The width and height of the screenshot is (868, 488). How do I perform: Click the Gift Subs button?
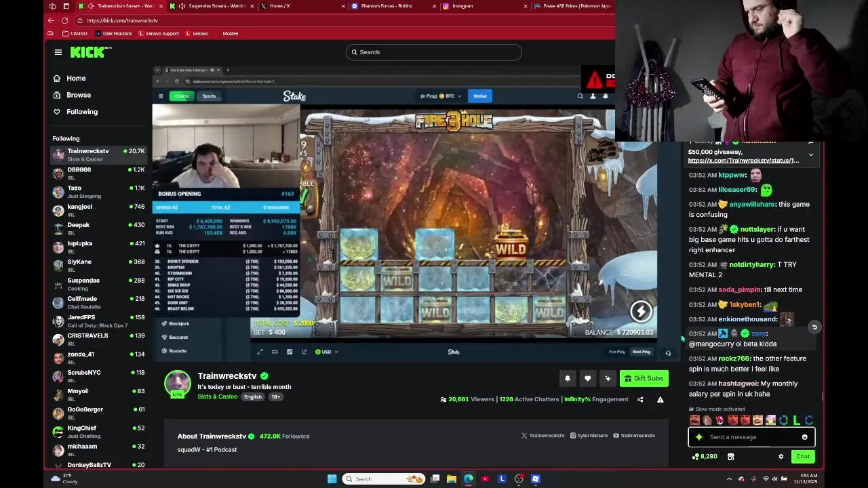click(644, 379)
